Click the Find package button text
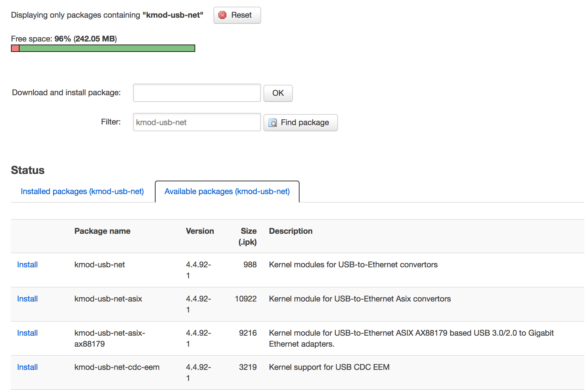Screen dimensions: 588x390 [304, 123]
